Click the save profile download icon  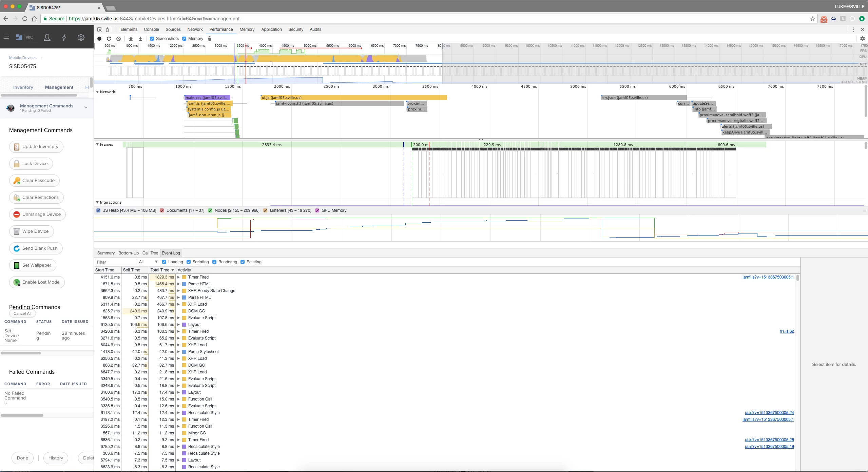(x=140, y=39)
